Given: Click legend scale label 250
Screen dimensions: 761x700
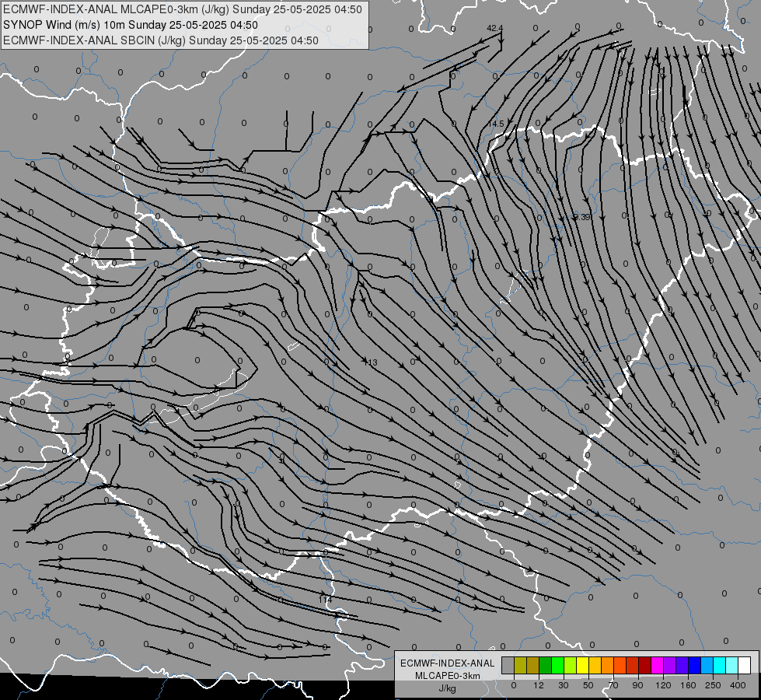Looking at the screenshot, I should click(x=713, y=685).
